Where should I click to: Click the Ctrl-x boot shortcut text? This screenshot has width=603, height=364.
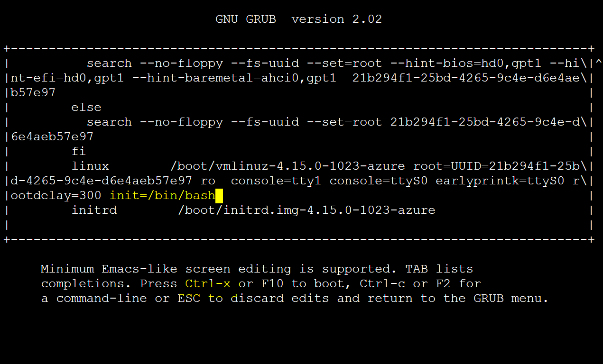pyautogui.click(x=208, y=284)
